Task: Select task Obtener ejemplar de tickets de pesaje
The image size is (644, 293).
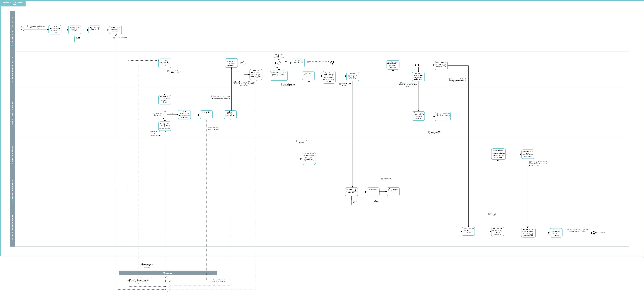Action: pos(231,63)
